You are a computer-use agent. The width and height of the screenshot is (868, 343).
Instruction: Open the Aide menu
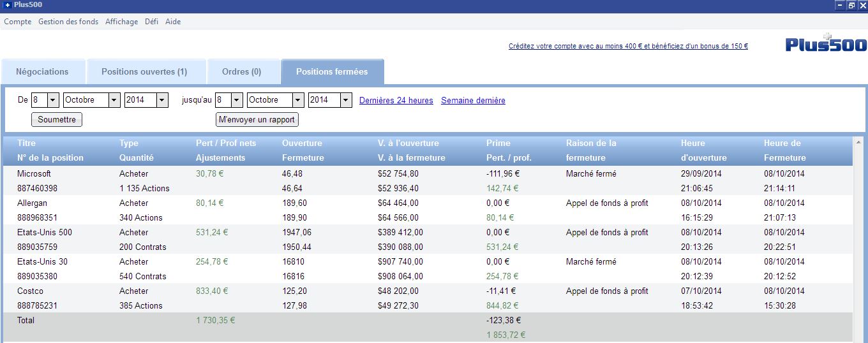[173, 22]
